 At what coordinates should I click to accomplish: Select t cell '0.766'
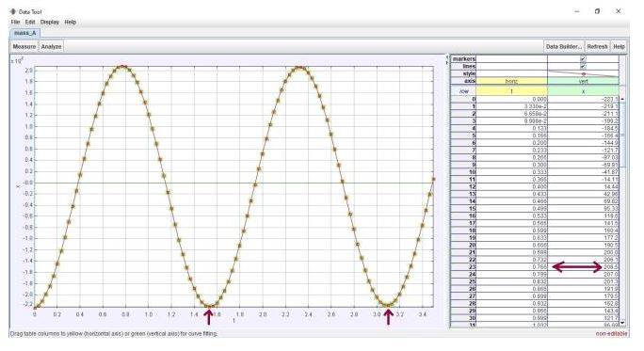(x=511, y=267)
